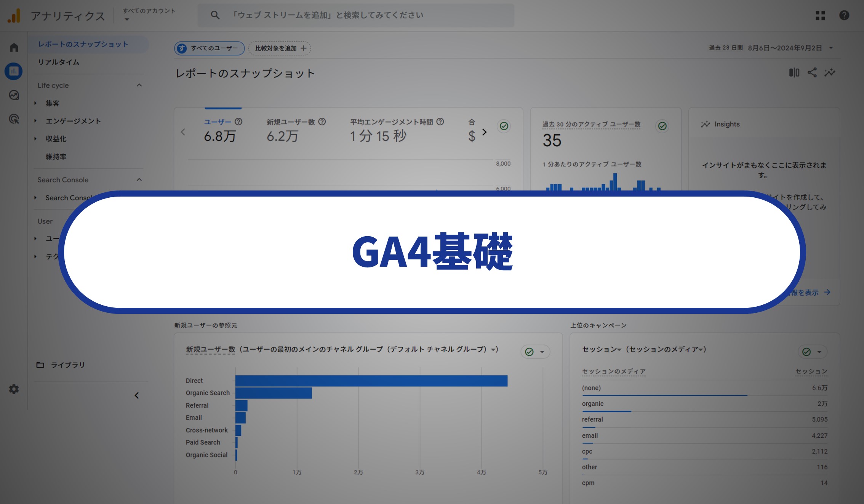The width and height of the screenshot is (864, 504).
Task: Show next metrics with right chevron
Action: click(484, 132)
